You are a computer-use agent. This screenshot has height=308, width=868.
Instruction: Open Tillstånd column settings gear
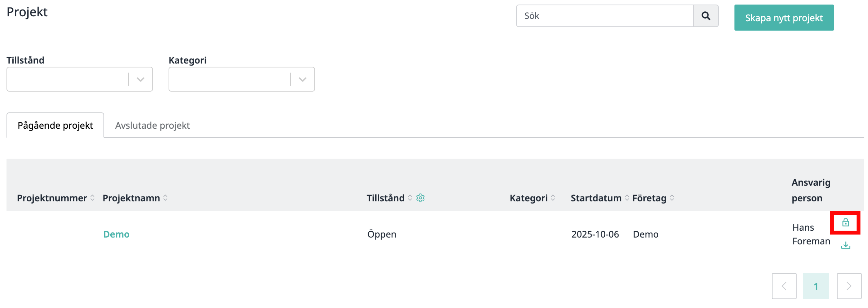[x=420, y=198]
